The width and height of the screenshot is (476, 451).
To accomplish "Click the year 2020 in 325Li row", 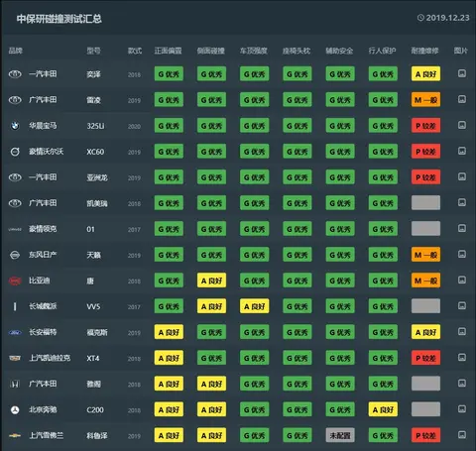I will coord(134,126).
